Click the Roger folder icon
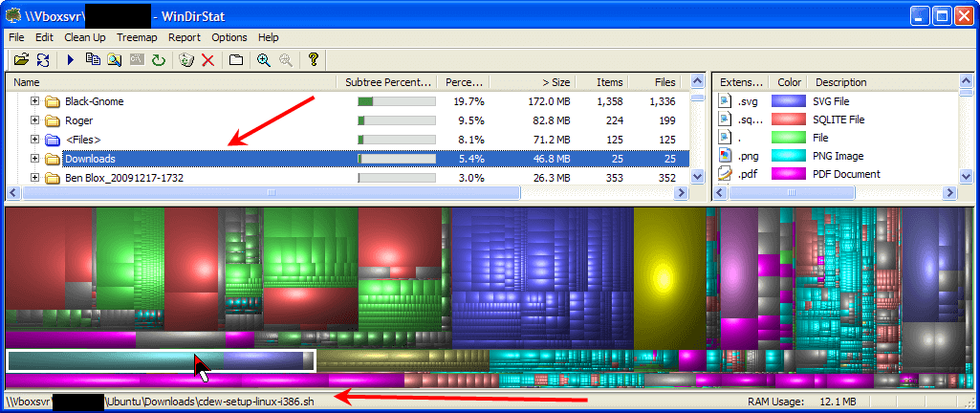980x413 pixels. coord(52,120)
